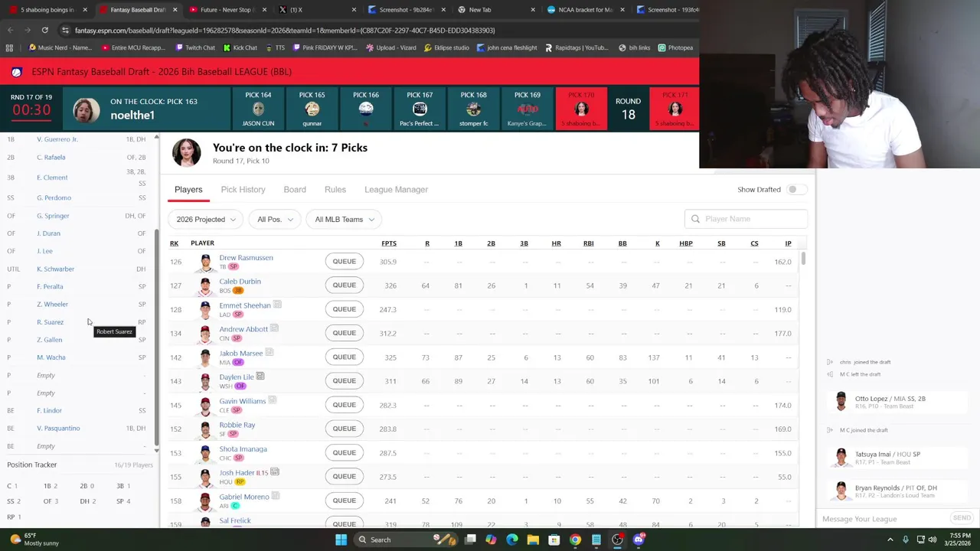Select F. Lindor on the bench
This screenshot has height=551, width=980.
point(50,411)
